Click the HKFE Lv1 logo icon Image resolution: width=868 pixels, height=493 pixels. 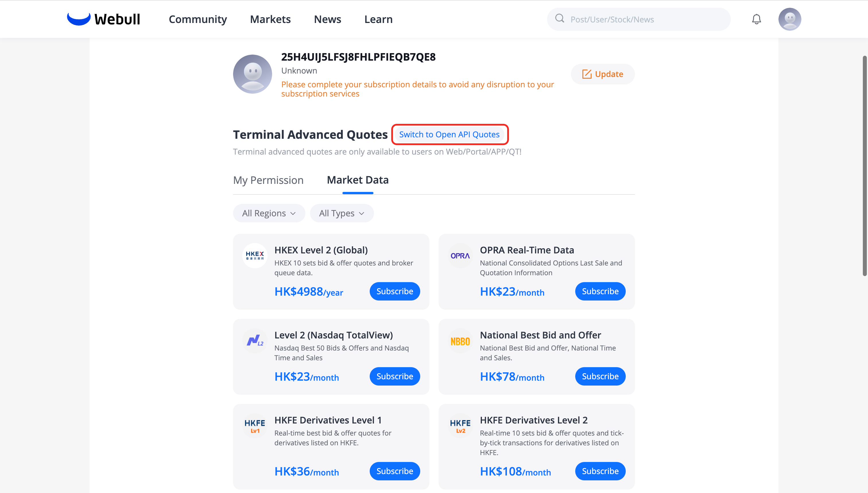(x=255, y=425)
